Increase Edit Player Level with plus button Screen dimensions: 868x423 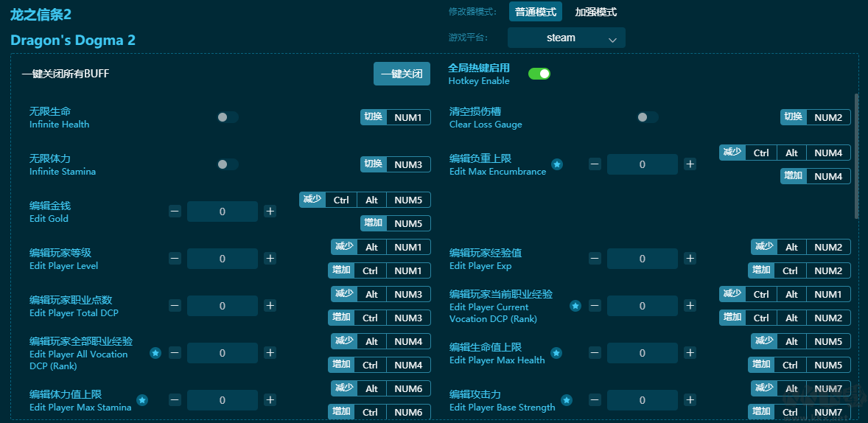pos(270,259)
